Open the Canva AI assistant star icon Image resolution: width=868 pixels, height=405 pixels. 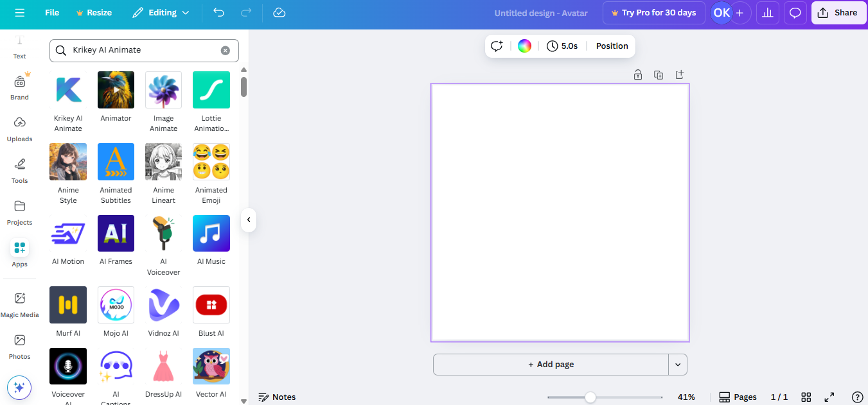point(19,388)
